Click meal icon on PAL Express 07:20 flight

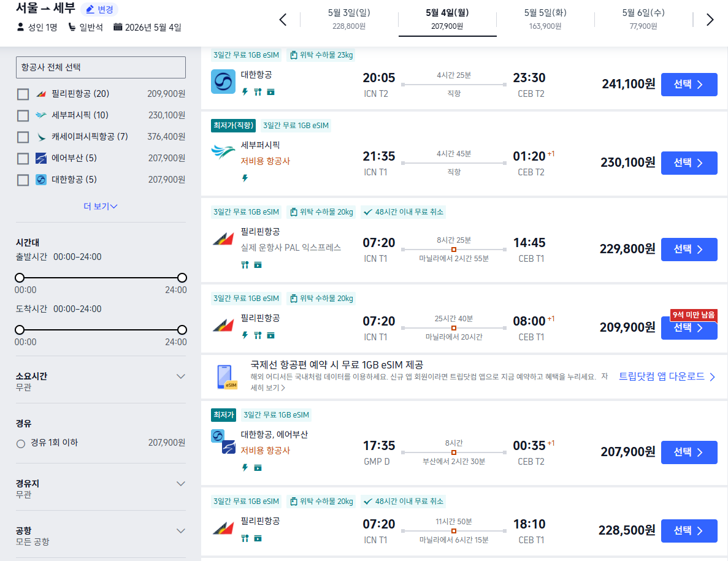(245, 264)
